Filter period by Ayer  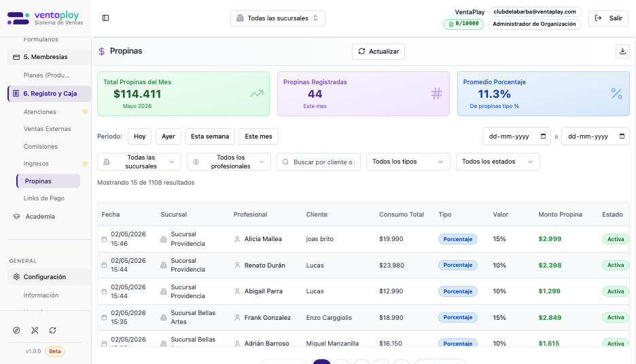[x=169, y=136]
